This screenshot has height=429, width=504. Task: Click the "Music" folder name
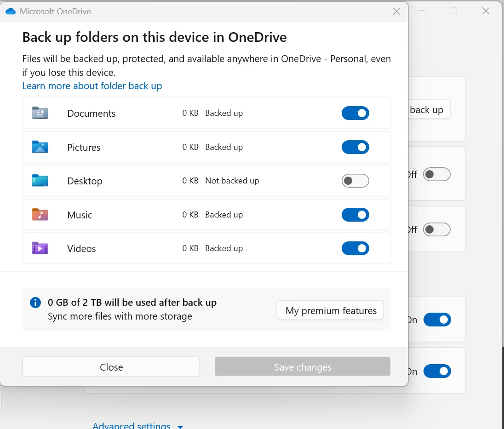80,215
